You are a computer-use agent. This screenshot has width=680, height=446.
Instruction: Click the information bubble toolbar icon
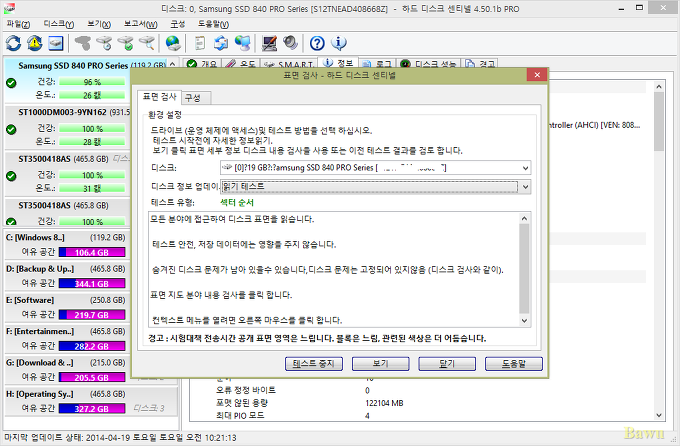(339, 43)
